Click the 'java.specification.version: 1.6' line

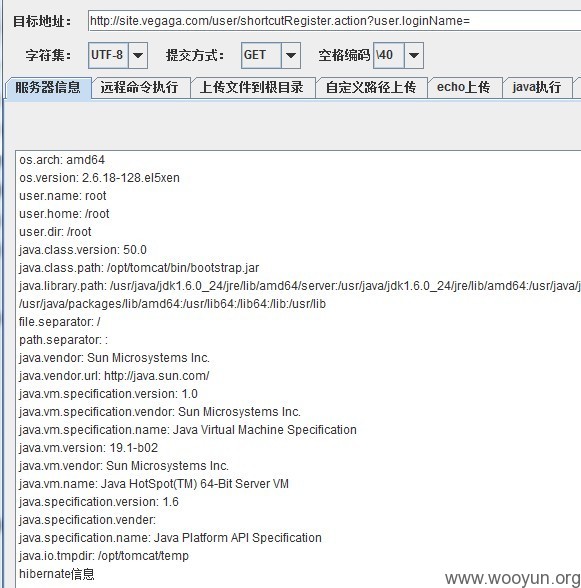point(99,502)
